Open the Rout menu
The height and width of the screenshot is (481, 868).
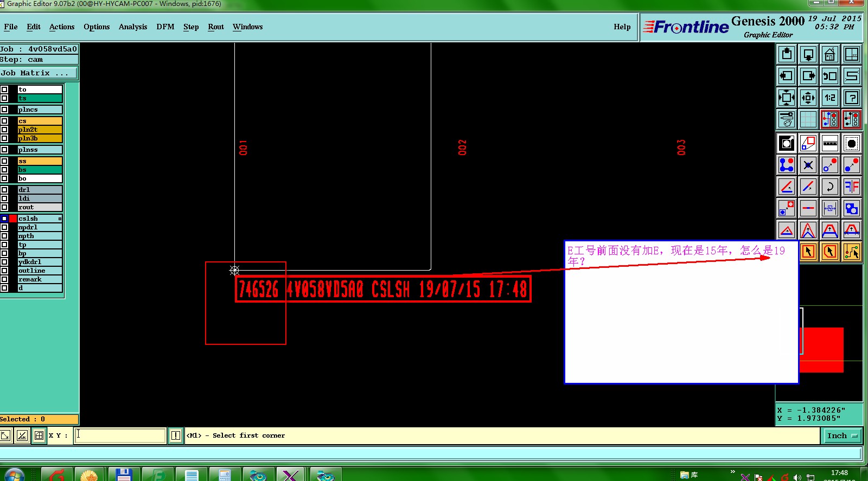click(x=216, y=27)
